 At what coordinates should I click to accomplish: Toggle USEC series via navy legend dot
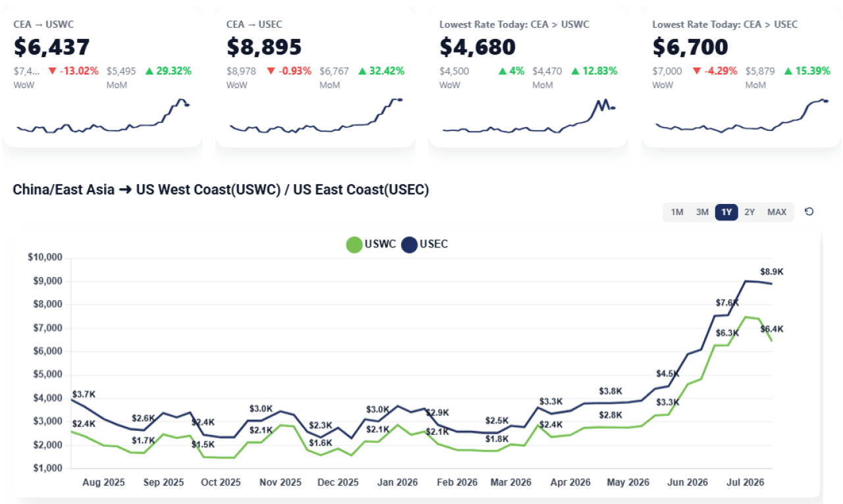point(410,245)
